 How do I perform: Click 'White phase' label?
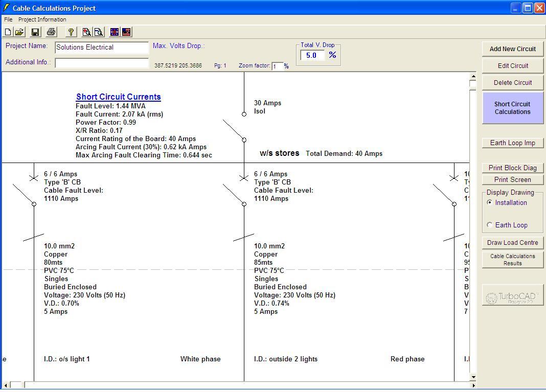(200, 359)
